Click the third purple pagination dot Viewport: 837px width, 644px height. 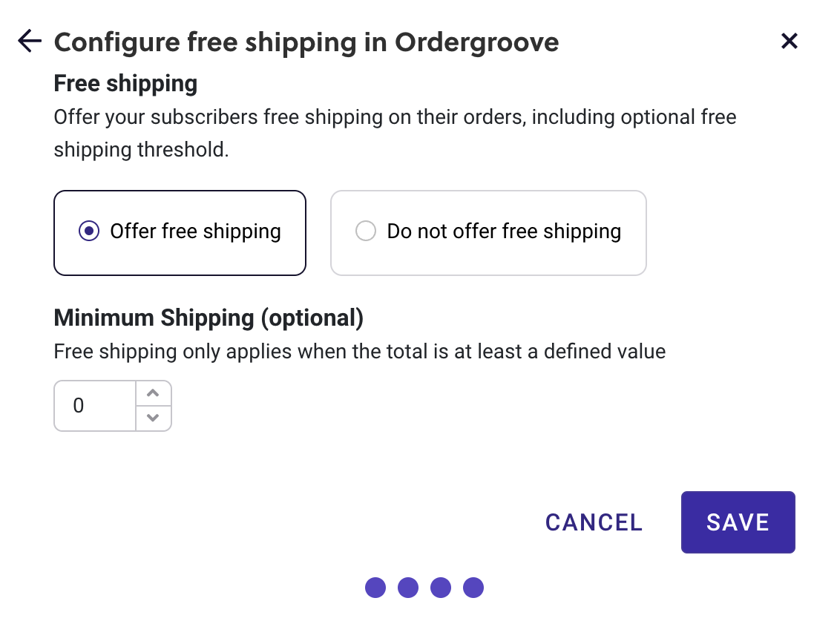point(441,588)
